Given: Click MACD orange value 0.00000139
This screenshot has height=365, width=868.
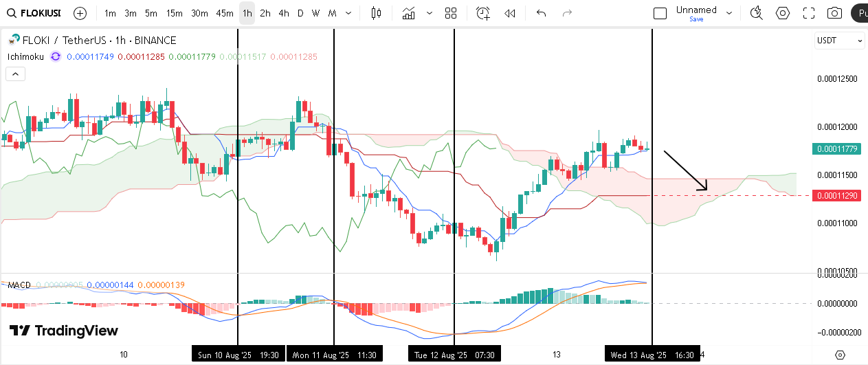Looking at the screenshot, I should [161, 285].
